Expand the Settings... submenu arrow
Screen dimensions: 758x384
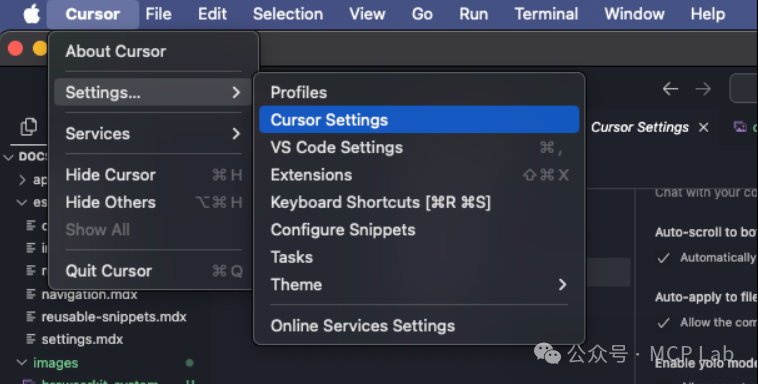(x=236, y=92)
